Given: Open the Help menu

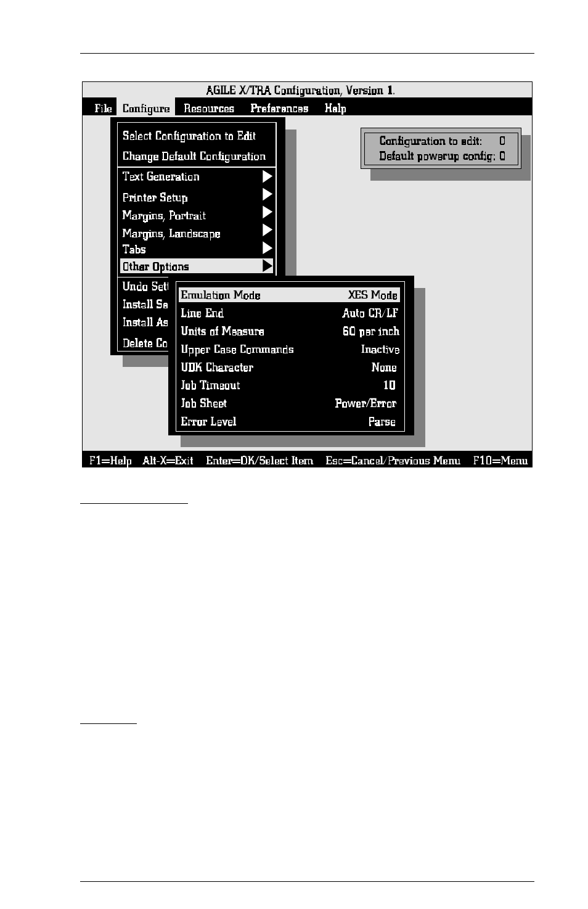Looking at the screenshot, I should 335,109.
